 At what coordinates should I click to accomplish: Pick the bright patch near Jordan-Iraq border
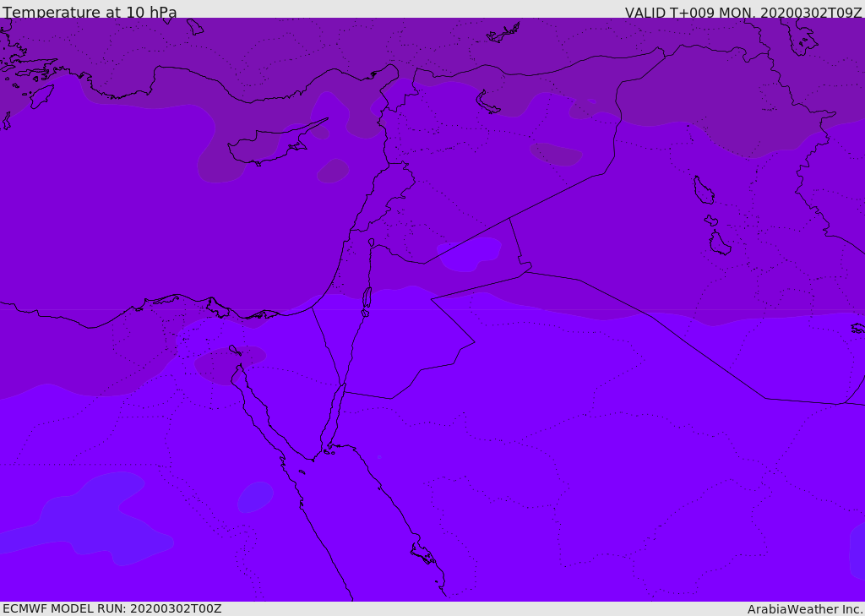coord(470,253)
